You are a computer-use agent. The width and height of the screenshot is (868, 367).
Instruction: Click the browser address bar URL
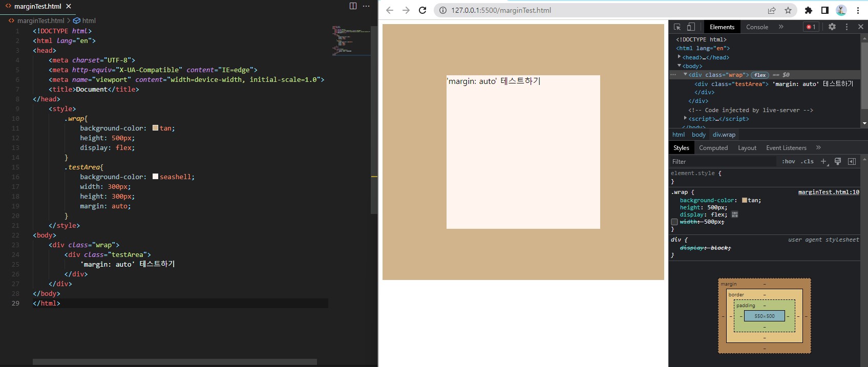501,10
